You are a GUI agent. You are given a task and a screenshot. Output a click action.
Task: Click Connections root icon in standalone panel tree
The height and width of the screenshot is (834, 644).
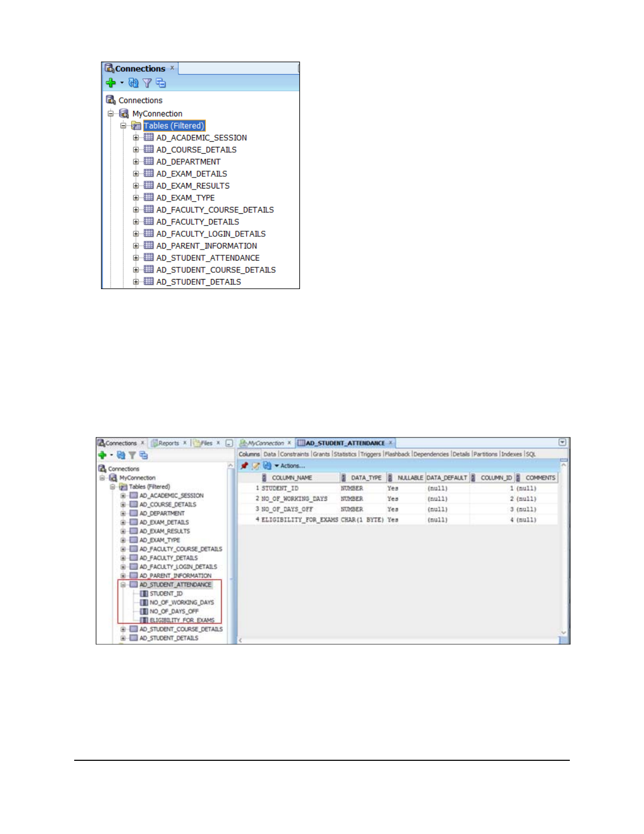click(x=110, y=100)
